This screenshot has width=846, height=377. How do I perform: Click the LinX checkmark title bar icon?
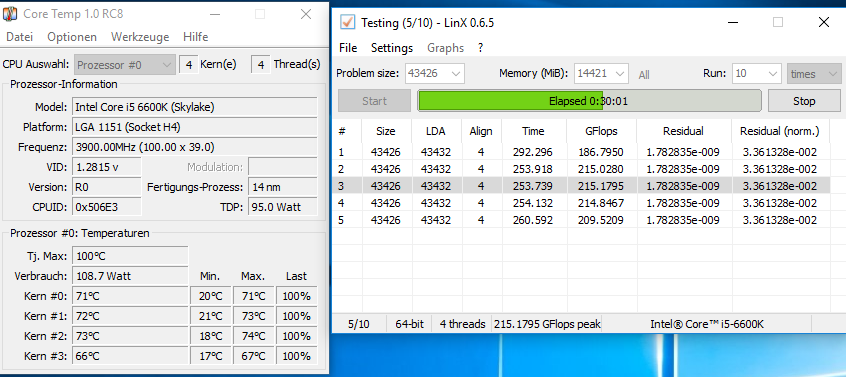pos(347,22)
